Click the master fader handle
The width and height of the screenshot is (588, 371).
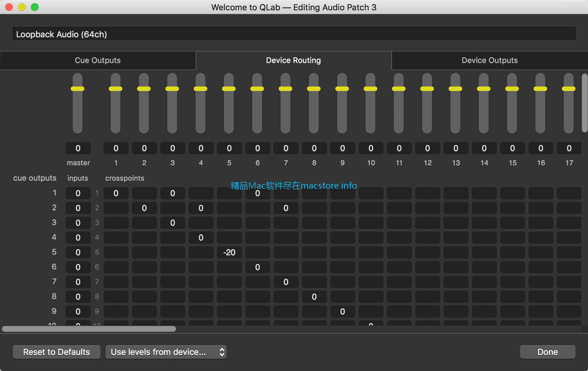pos(78,89)
